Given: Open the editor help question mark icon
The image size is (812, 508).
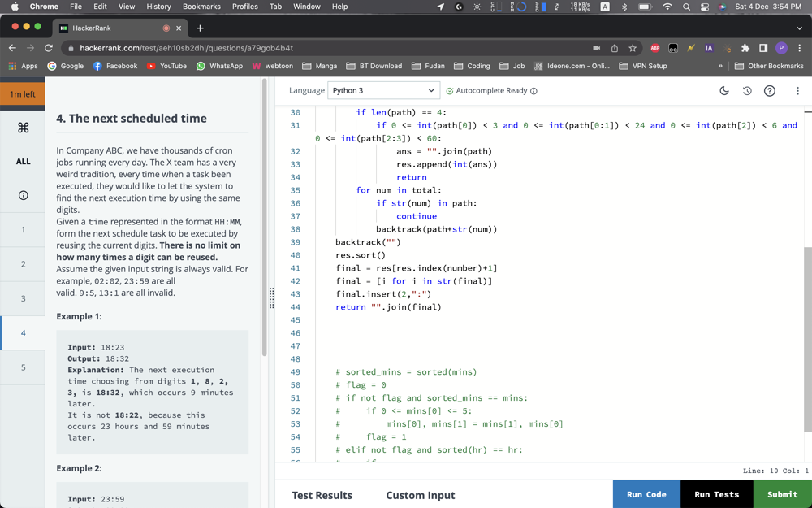Looking at the screenshot, I should tap(770, 91).
